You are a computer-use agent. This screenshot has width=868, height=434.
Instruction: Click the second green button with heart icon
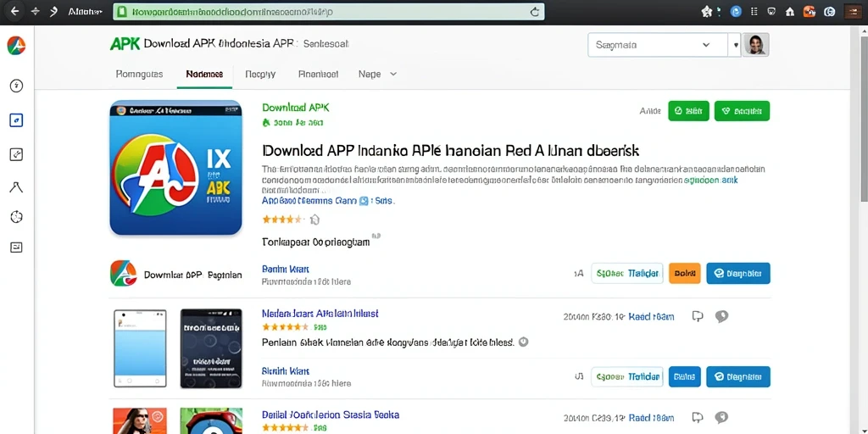coord(742,111)
